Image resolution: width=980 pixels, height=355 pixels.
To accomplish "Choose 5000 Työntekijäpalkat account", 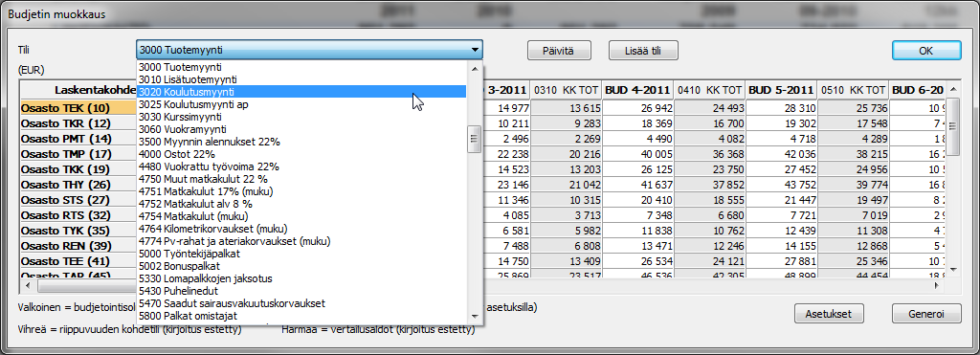I will [301, 254].
